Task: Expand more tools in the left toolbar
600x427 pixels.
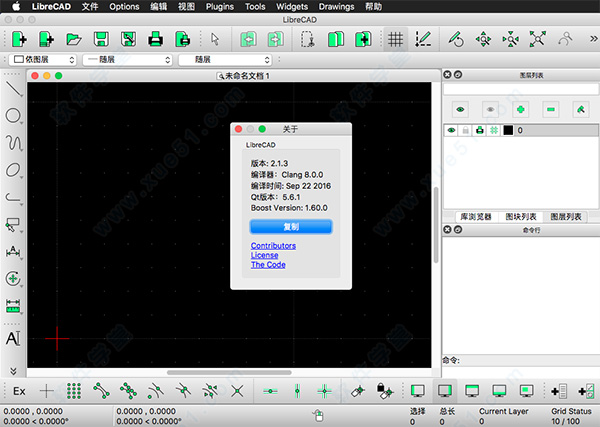Action: 13,371
